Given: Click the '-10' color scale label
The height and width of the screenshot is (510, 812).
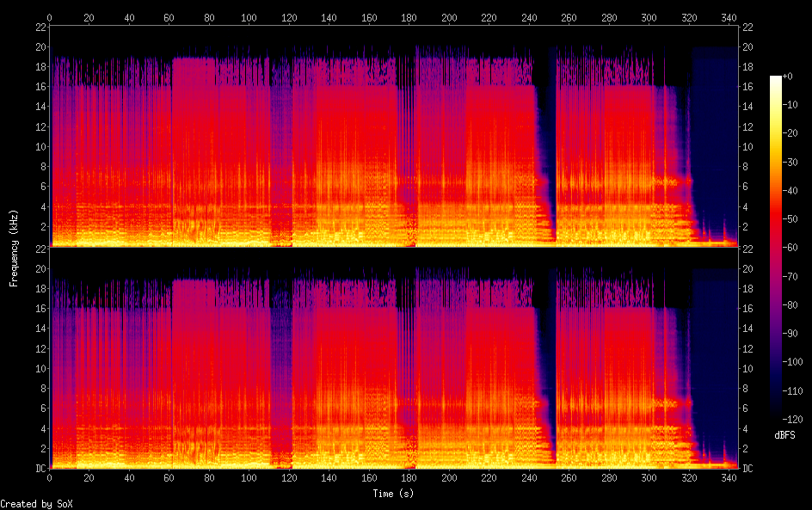Looking at the screenshot, I should pos(790,105).
